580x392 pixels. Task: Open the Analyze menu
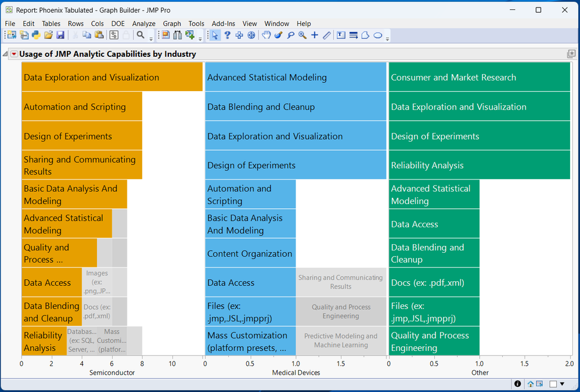coord(144,23)
